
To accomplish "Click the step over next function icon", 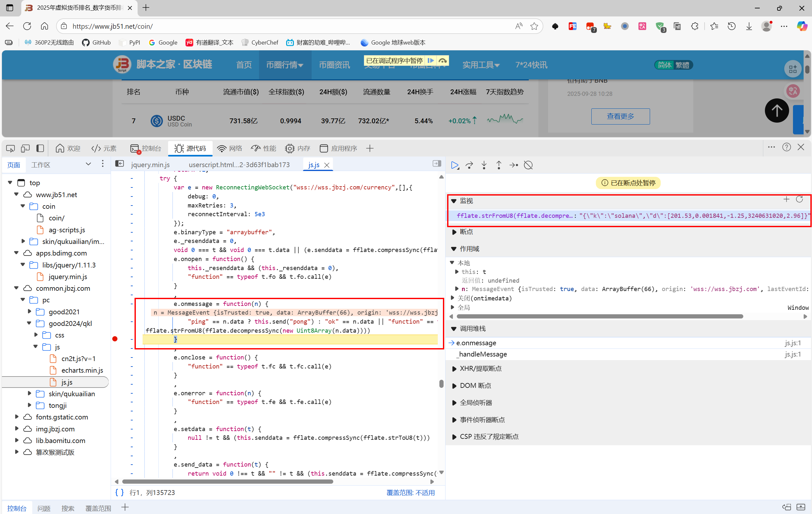I will point(469,165).
